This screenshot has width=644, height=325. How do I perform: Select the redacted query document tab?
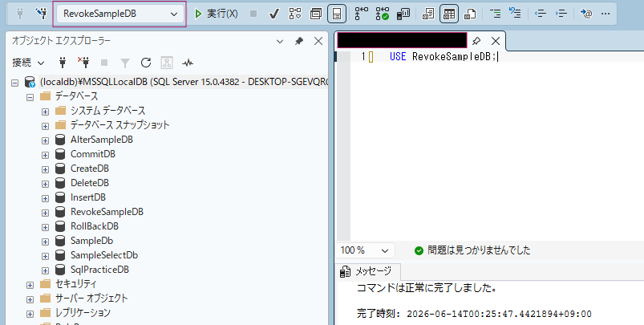tap(402, 40)
